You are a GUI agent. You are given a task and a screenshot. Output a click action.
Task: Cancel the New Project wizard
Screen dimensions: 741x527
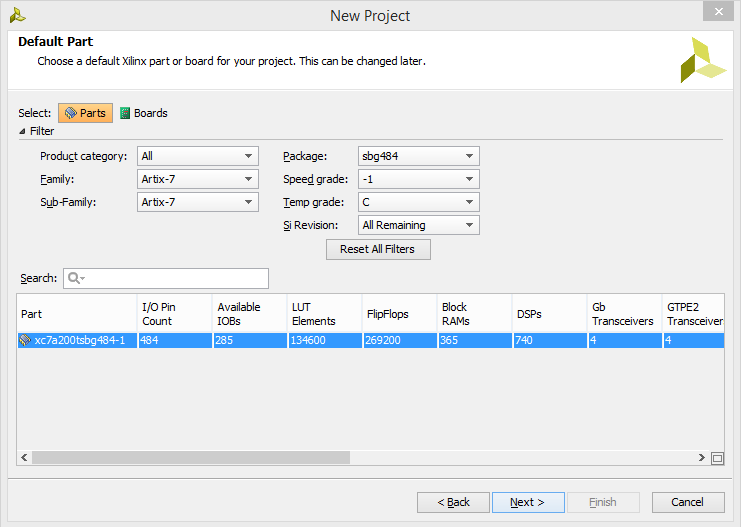point(688,502)
